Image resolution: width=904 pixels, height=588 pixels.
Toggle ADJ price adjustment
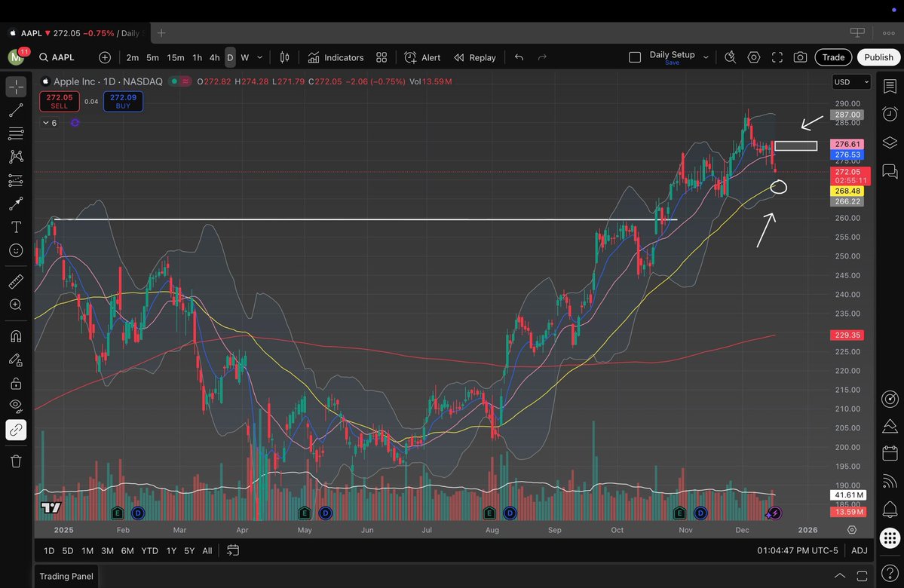point(859,550)
